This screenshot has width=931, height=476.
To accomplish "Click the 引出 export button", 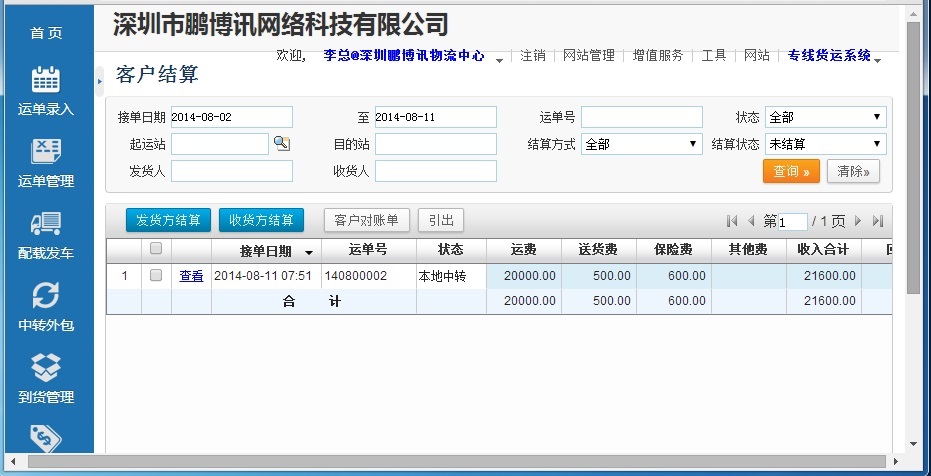I will (441, 220).
